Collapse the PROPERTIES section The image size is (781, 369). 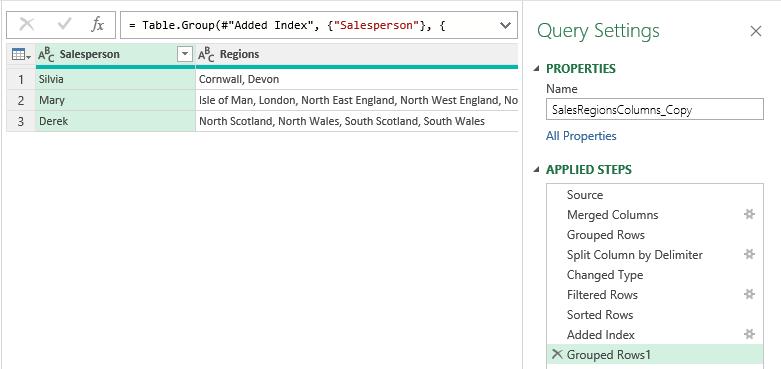[x=536, y=69]
